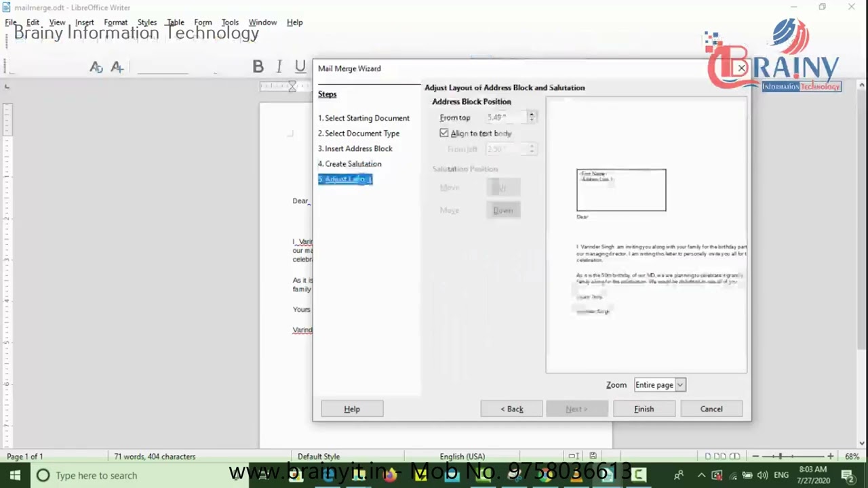Toggle Bold formatting in Writer toolbar
This screenshot has height=488, width=868.
(258, 66)
